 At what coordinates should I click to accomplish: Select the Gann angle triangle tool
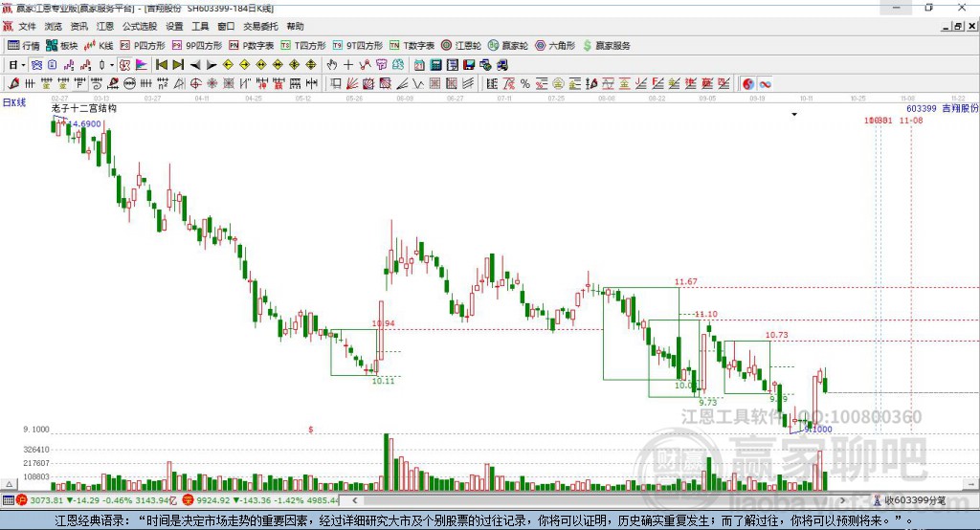[179, 84]
